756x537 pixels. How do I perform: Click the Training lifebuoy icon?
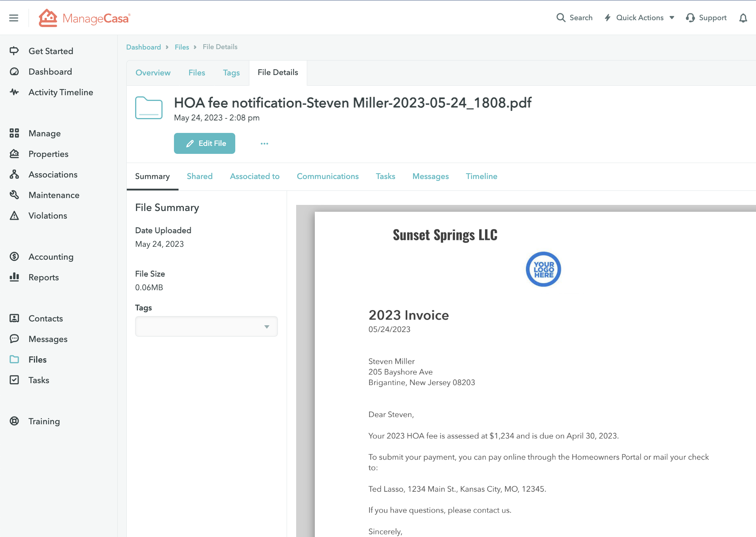coord(14,421)
